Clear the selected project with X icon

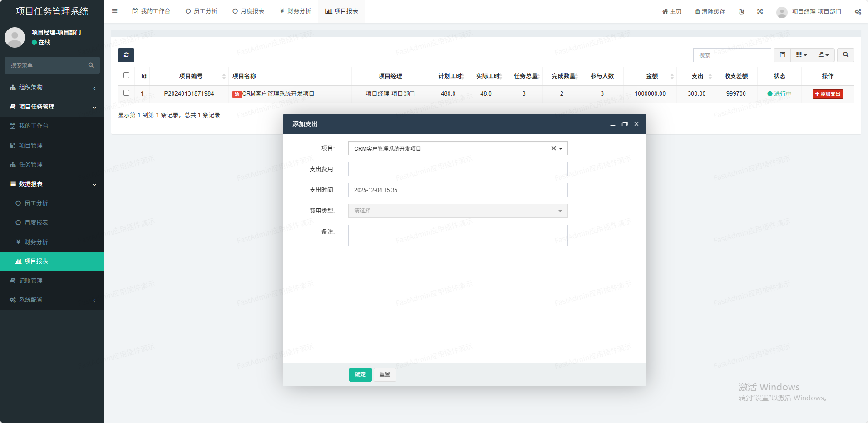(x=553, y=148)
